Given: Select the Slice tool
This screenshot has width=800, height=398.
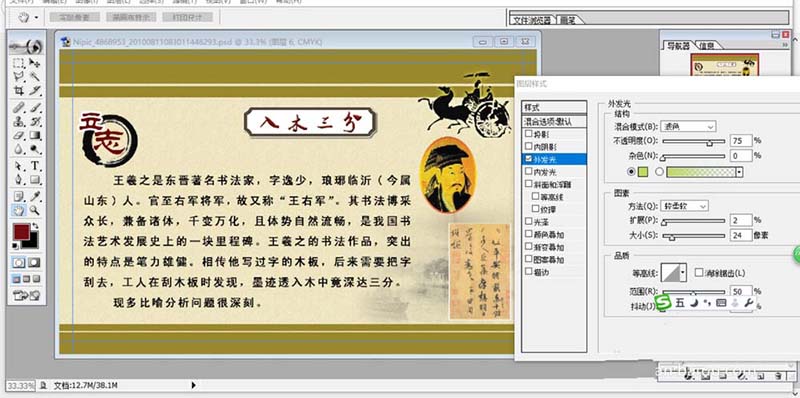Looking at the screenshot, I should pyautogui.click(x=35, y=91).
